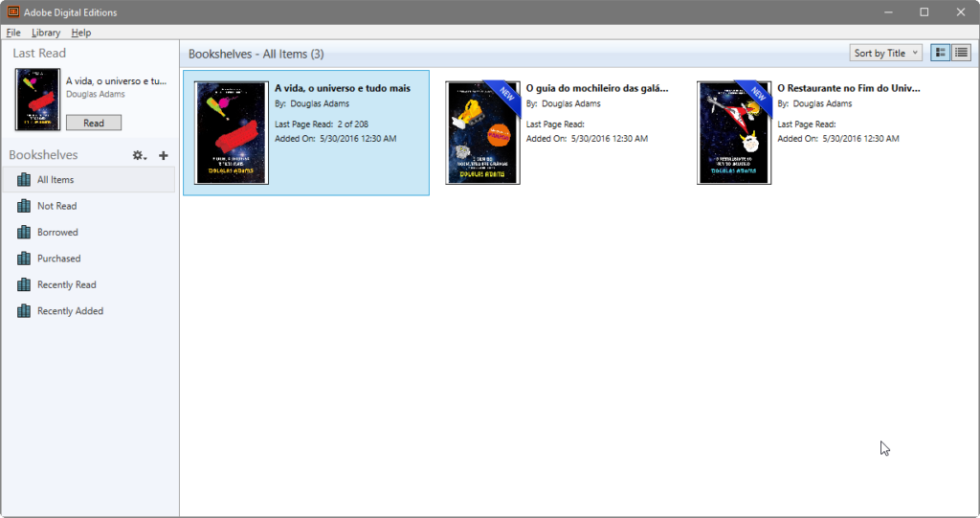Viewport: 980px width, 518px height.
Task: Maximize the Adobe Digital Editions window
Action: click(x=924, y=11)
